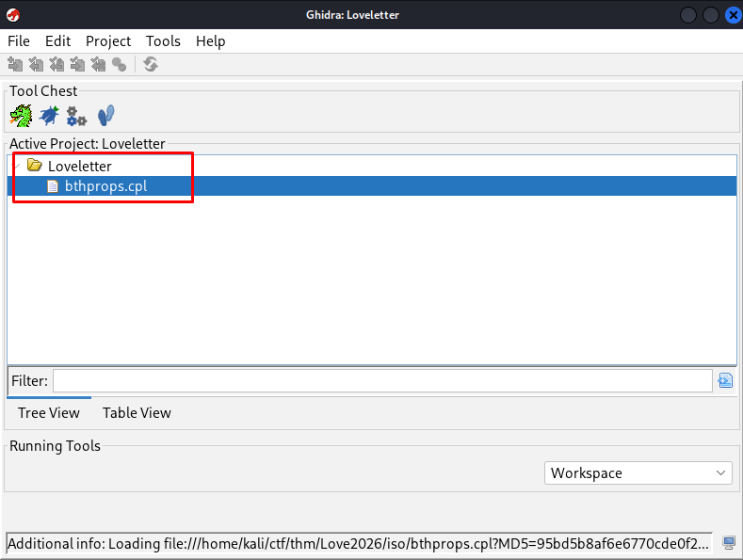Screen dimensions: 743x560
Task: Open the Workspace dropdown
Action: pyautogui.click(x=638, y=473)
